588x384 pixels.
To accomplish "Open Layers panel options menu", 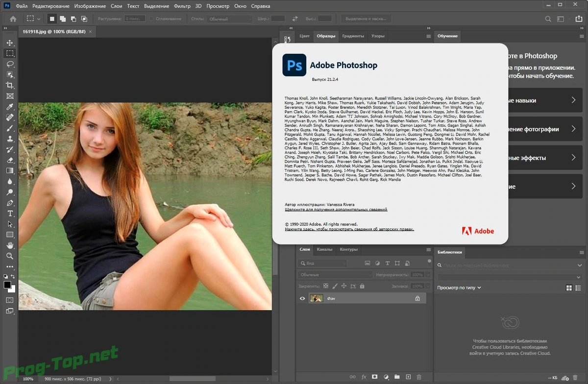I will pos(429,249).
